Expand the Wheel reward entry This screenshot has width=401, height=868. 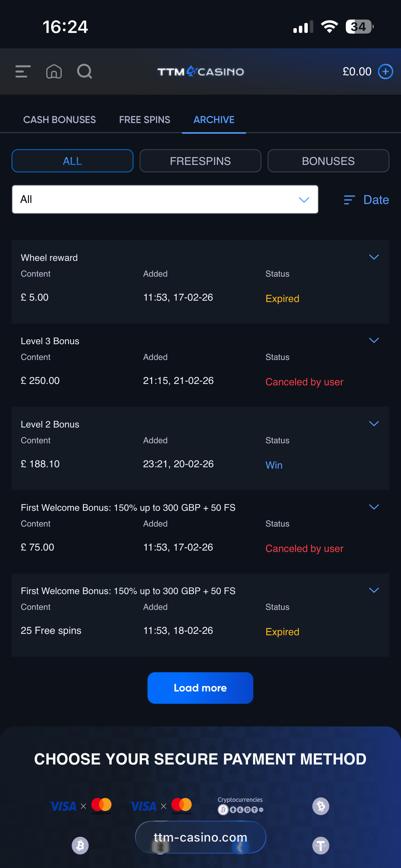point(374,257)
